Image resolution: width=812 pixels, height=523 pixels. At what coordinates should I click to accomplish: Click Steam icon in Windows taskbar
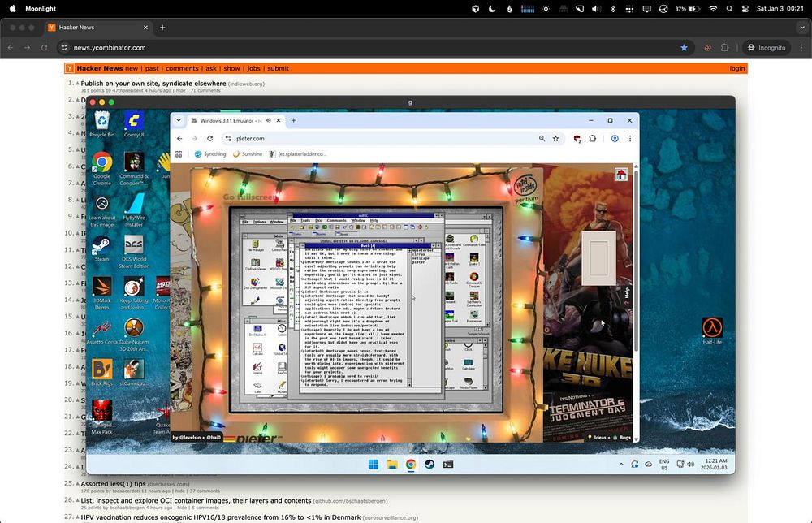[430, 465]
